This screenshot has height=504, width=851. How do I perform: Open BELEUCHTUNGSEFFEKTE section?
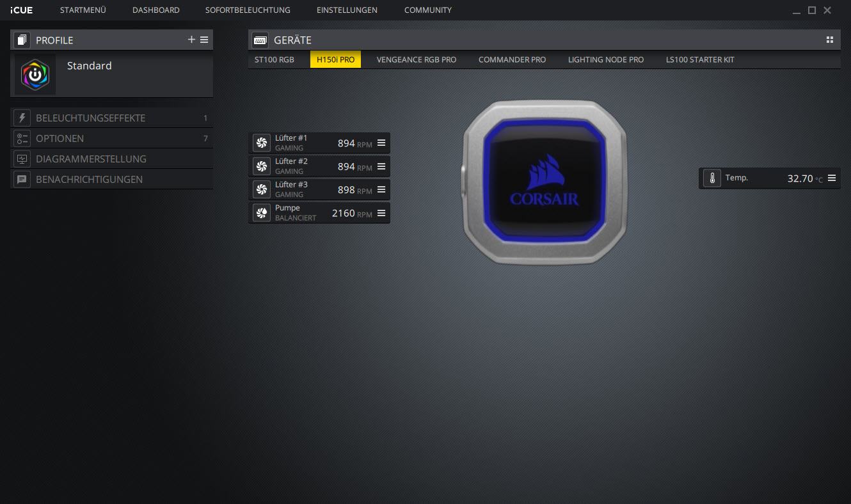click(x=111, y=118)
